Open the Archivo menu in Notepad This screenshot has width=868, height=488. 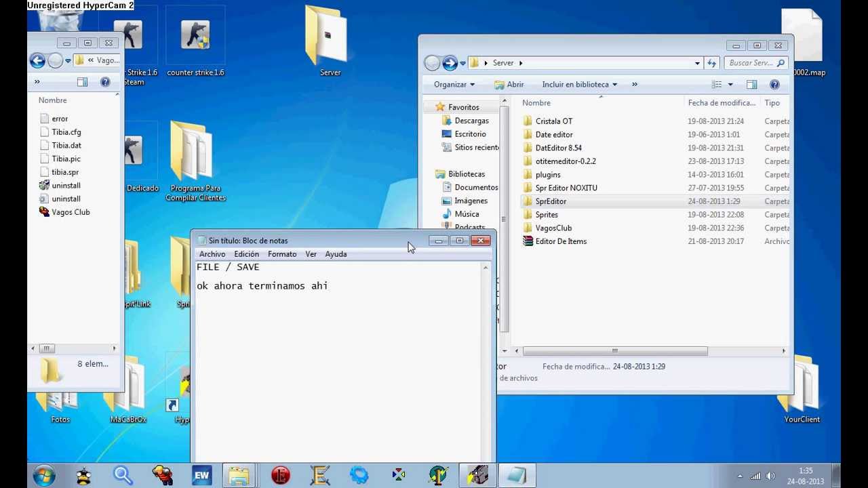pos(212,254)
